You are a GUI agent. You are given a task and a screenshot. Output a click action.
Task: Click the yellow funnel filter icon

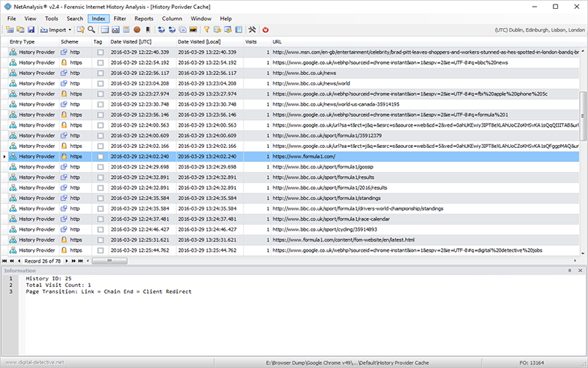[207, 29]
